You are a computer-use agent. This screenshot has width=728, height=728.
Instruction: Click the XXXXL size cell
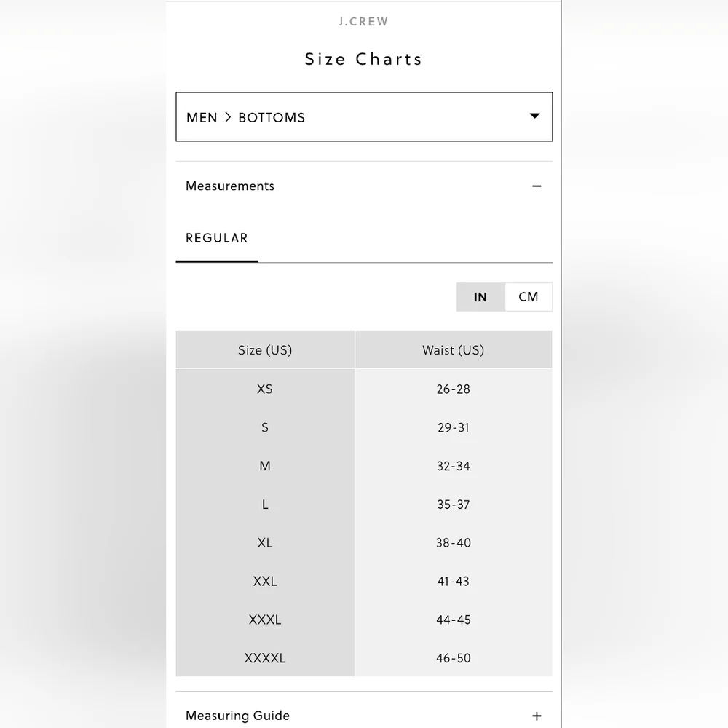(265, 658)
